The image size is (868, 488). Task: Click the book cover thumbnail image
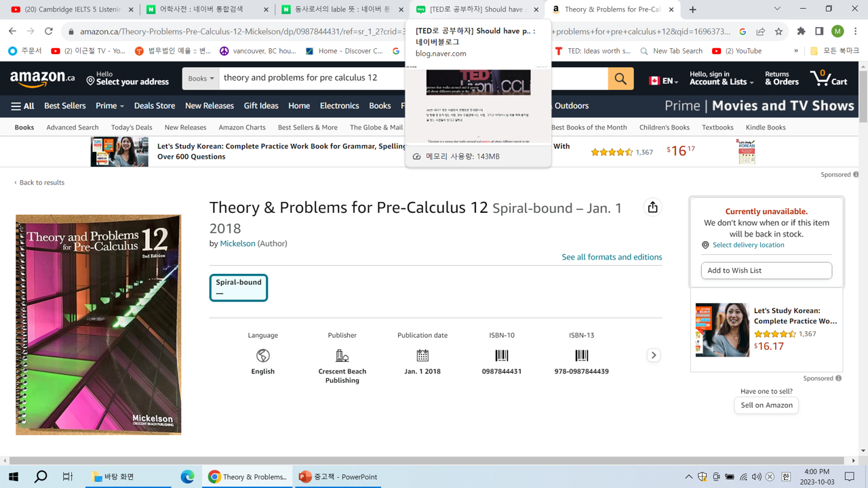(98, 325)
